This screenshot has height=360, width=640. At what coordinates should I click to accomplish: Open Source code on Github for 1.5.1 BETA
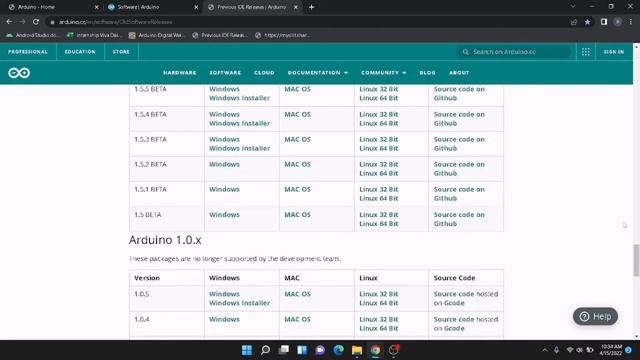[x=459, y=194]
